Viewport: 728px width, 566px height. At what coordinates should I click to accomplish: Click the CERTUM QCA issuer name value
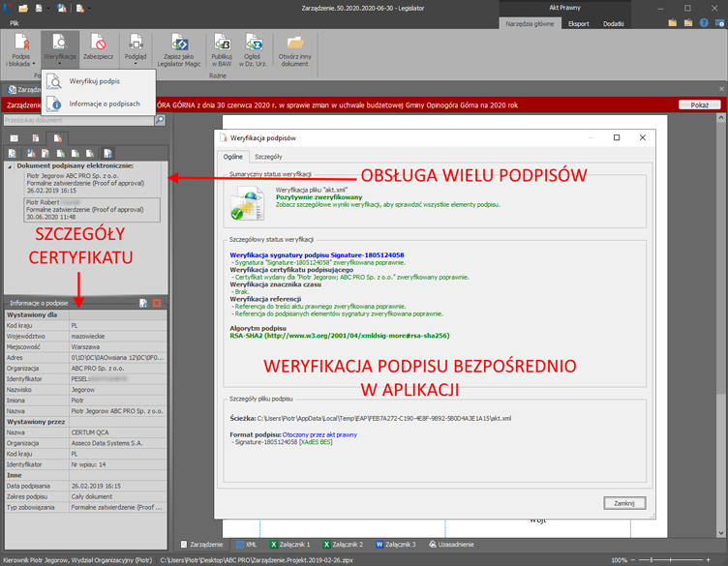(x=90, y=432)
